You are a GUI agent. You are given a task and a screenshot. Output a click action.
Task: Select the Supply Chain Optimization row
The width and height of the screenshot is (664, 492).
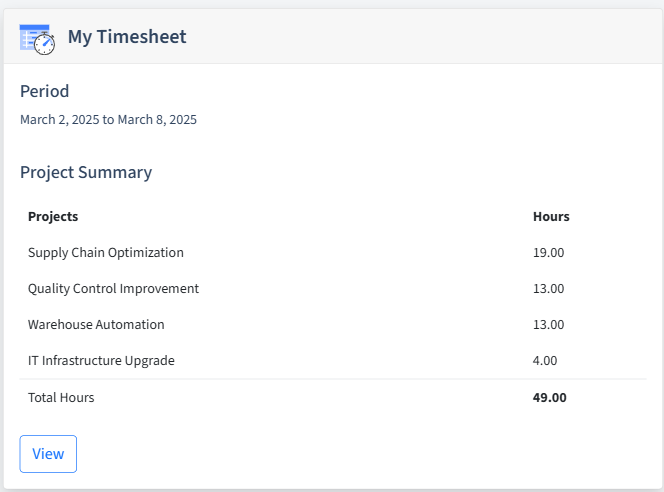333,252
